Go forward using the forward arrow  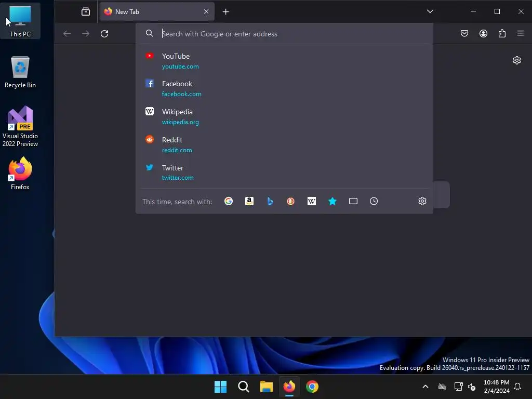(x=86, y=34)
